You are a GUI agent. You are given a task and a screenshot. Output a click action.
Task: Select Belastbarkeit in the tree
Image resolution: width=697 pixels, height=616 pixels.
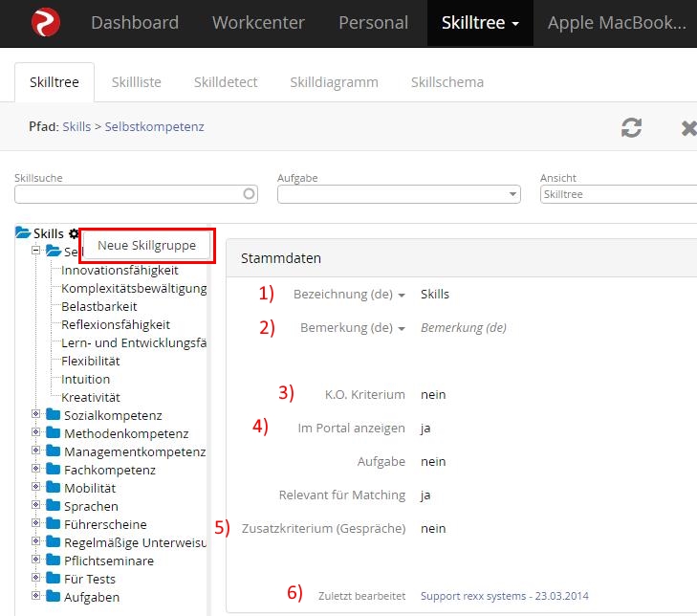[99, 306]
